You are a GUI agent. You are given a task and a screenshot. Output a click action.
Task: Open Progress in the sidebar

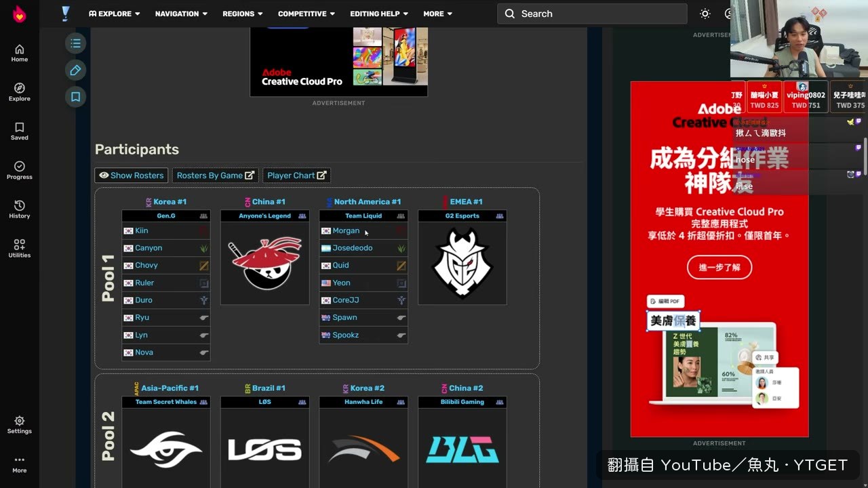20,170
